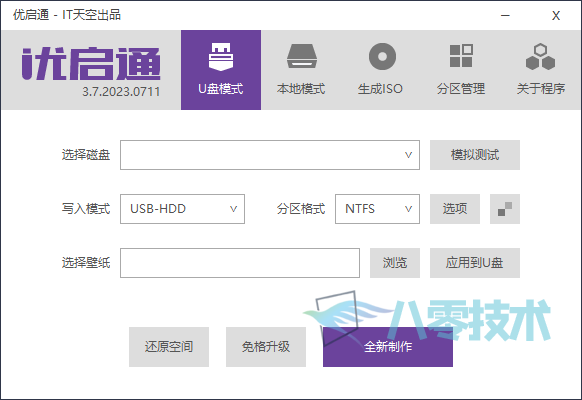
Task: Click the disc icon for 生成ISO
Action: pos(382,56)
